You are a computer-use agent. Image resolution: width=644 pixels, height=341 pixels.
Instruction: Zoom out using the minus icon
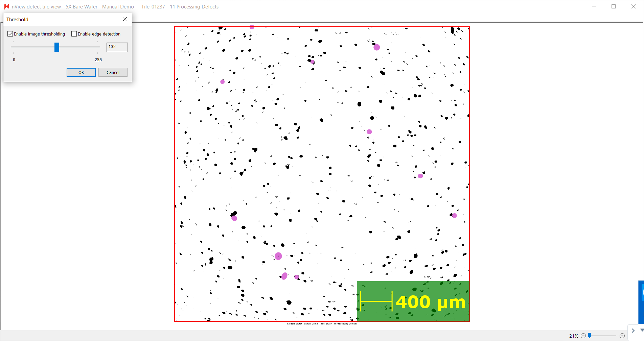(x=583, y=336)
